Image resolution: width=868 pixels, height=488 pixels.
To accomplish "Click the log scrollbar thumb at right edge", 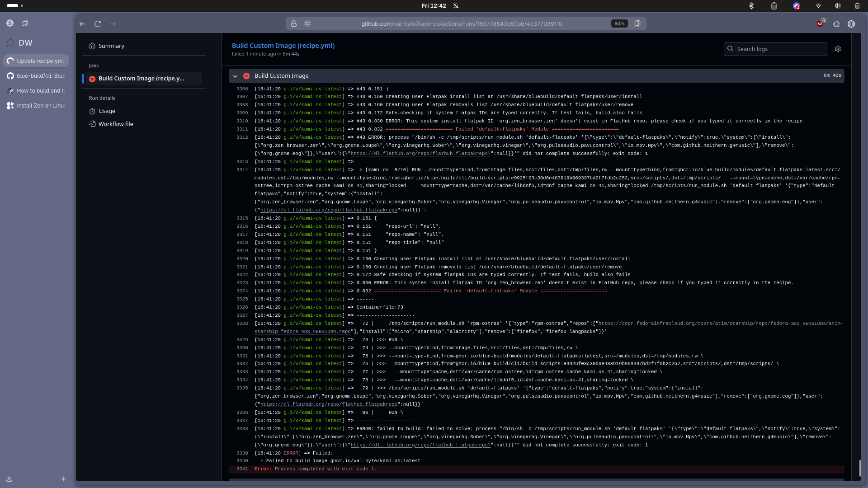I will pyautogui.click(x=859, y=468).
